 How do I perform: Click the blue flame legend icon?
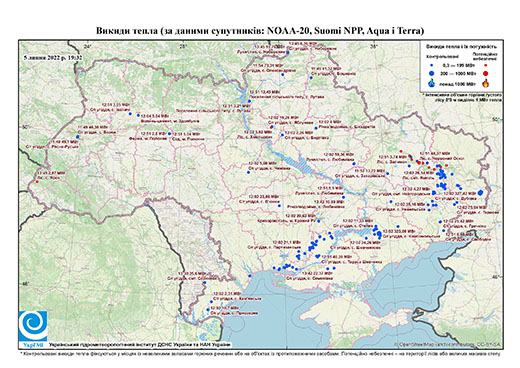(x=431, y=83)
